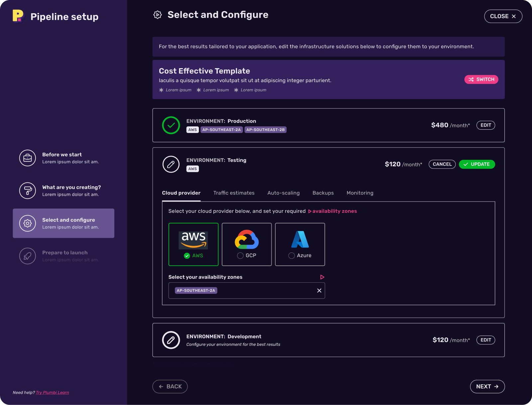The height and width of the screenshot is (405, 532).
Task: Click the pink Switch template button
Action: pyautogui.click(x=481, y=79)
